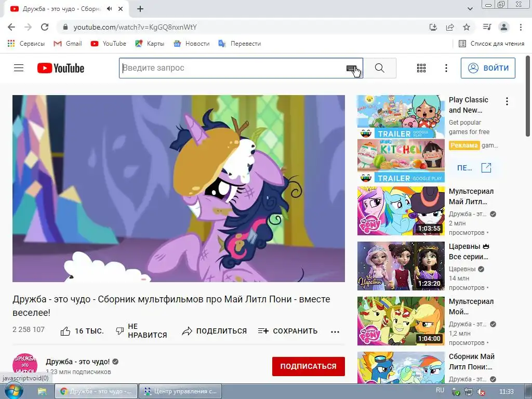Open the Дружба - это чудо! channel avatar
The image size is (532, 399).
click(25, 366)
